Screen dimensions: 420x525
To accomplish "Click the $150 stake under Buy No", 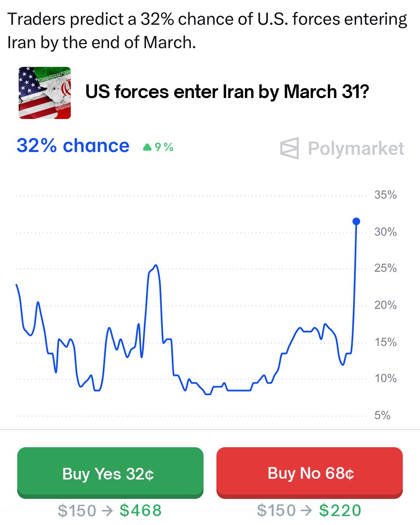I will tap(276, 510).
